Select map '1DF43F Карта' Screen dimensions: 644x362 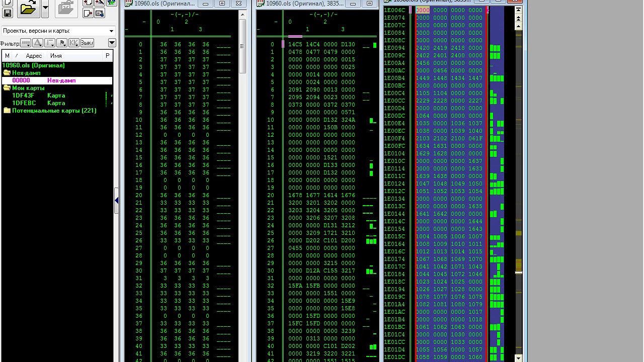pyautogui.click(x=39, y=96)
